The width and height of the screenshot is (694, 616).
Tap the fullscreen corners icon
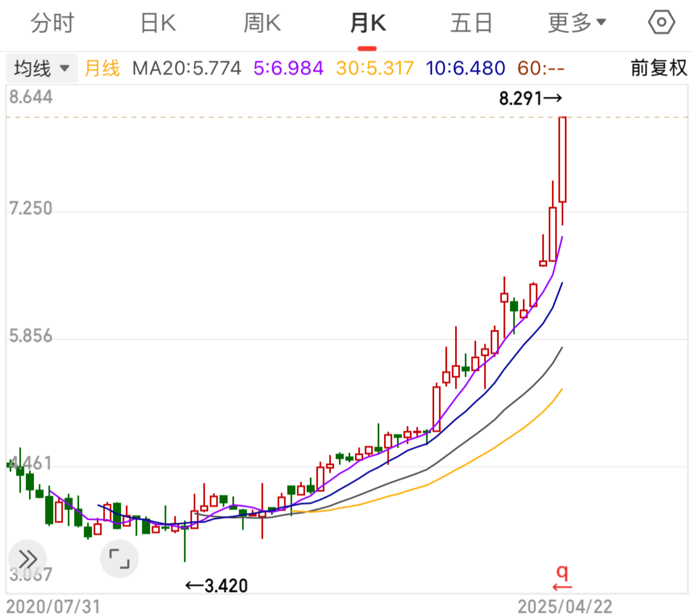click(x=119, y=559)
